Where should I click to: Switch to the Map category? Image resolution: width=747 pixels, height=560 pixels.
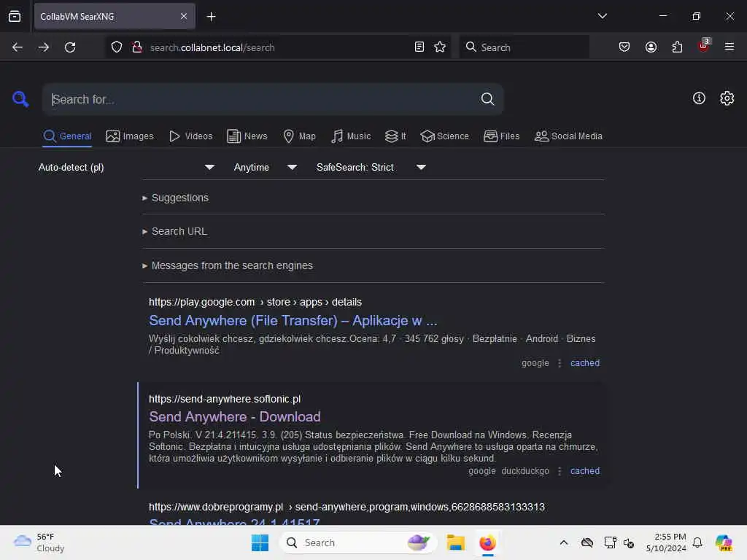[299, 136]
